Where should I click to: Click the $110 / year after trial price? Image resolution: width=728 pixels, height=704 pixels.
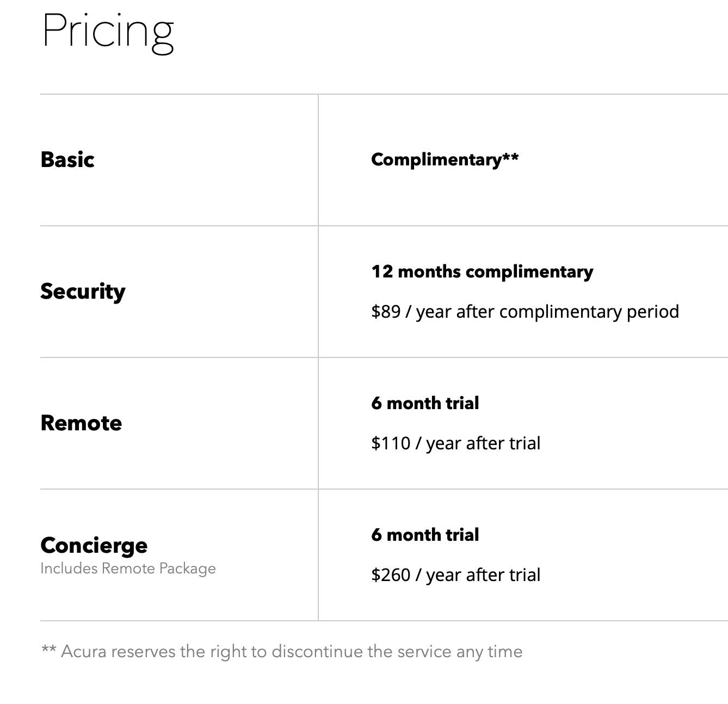point(456,443)
